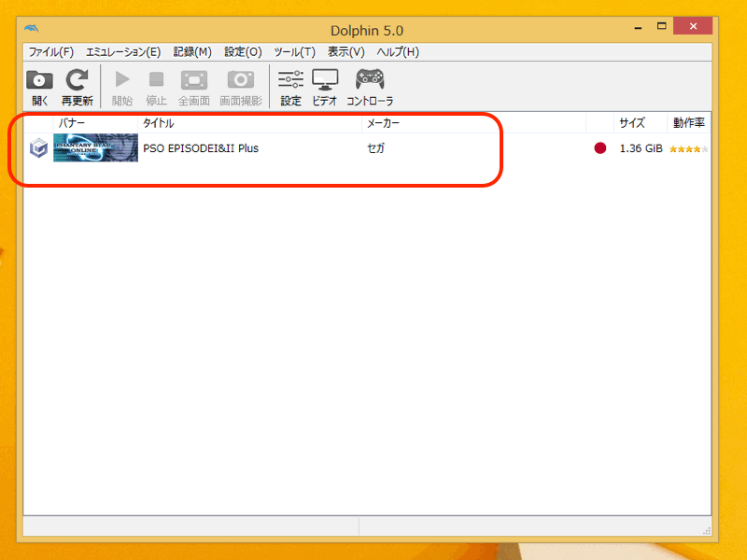
Task: Sort by the サイズ column header
Action: pos(641,123)
